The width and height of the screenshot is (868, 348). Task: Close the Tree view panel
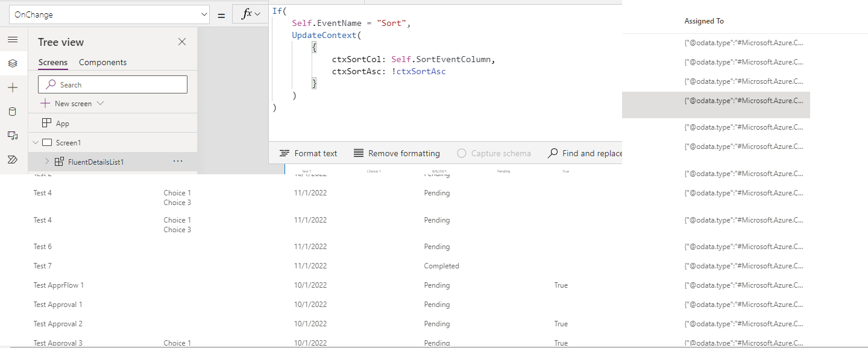pos(182,42)
